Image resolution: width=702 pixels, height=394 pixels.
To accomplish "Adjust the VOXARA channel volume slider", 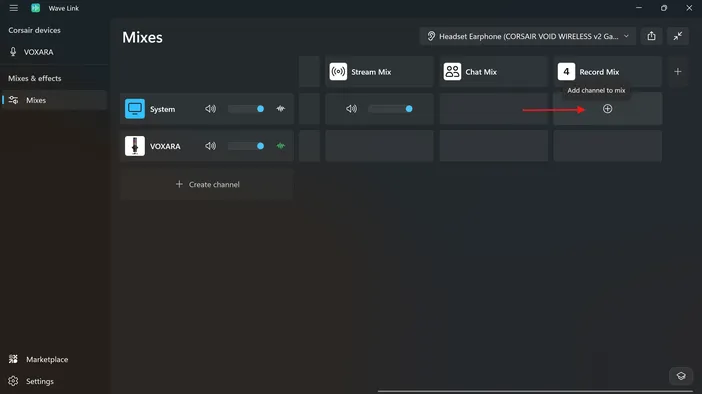I will click(246, 146).
